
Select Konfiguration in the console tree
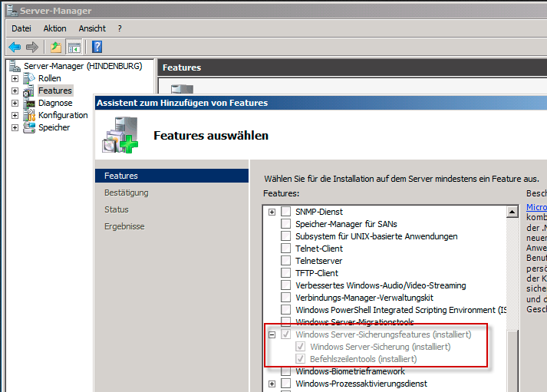[x=63, y=115]
